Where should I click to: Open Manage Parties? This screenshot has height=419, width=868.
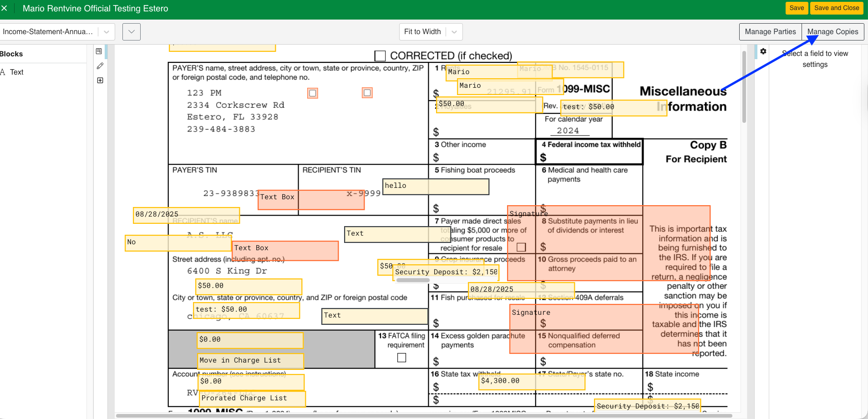pos(770,32)
